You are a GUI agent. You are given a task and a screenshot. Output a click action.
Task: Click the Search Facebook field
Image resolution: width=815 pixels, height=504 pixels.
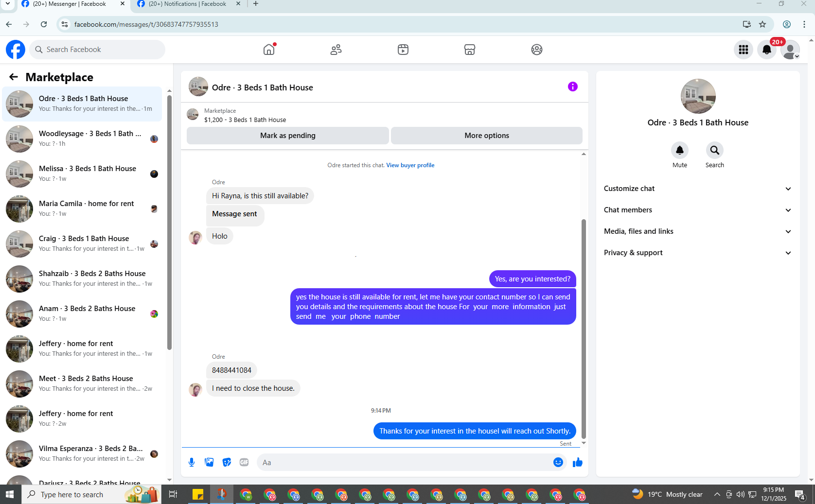tap(97, 50)
